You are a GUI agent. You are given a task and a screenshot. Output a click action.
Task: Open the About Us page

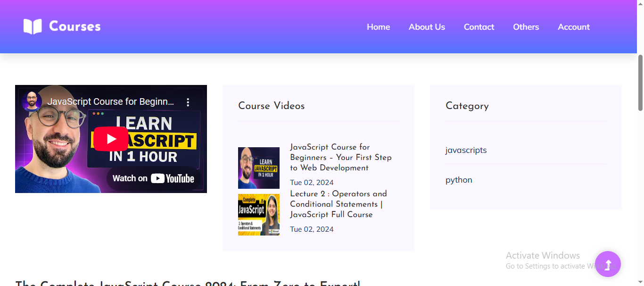click(427, 27)
